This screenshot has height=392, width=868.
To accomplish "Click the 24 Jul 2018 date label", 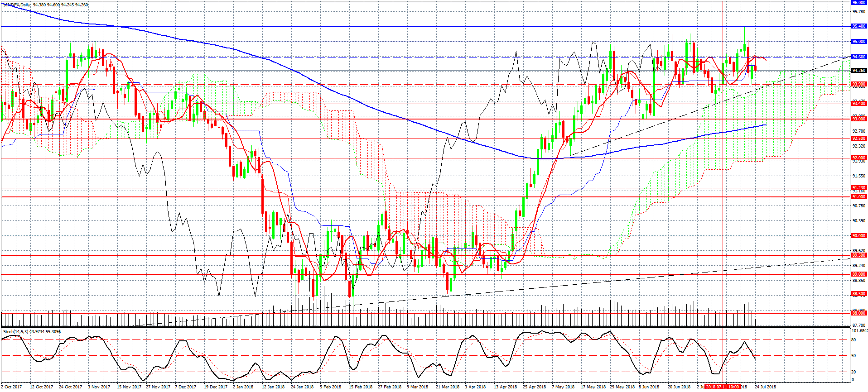I will [765, 387].
